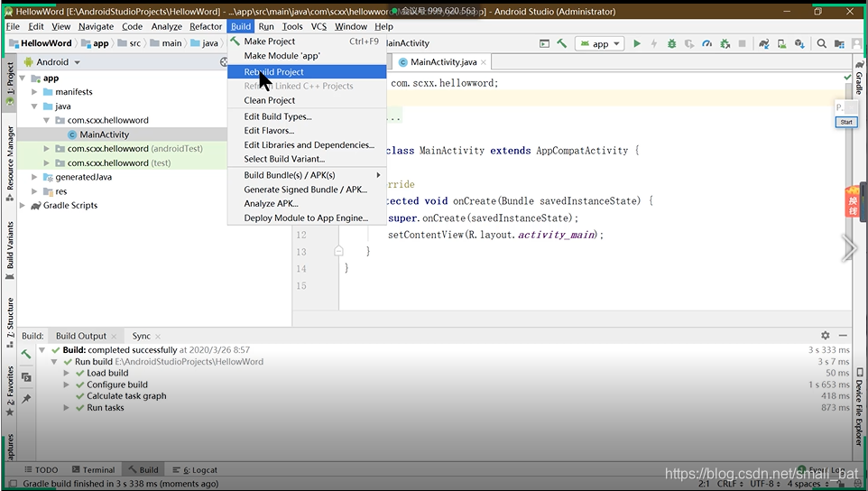Screen dimensions: 868x491
Task: Open SDK Manager cube icon
Action: point(799,43)
